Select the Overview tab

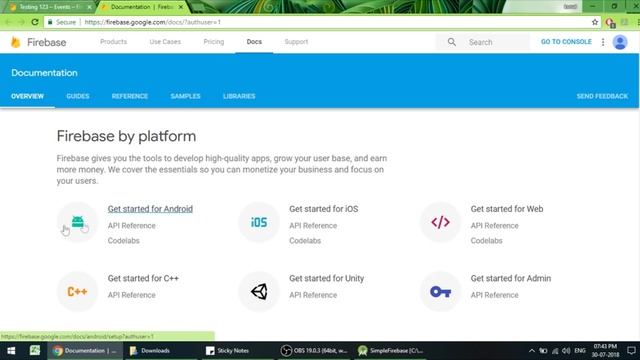pos(27,96)
